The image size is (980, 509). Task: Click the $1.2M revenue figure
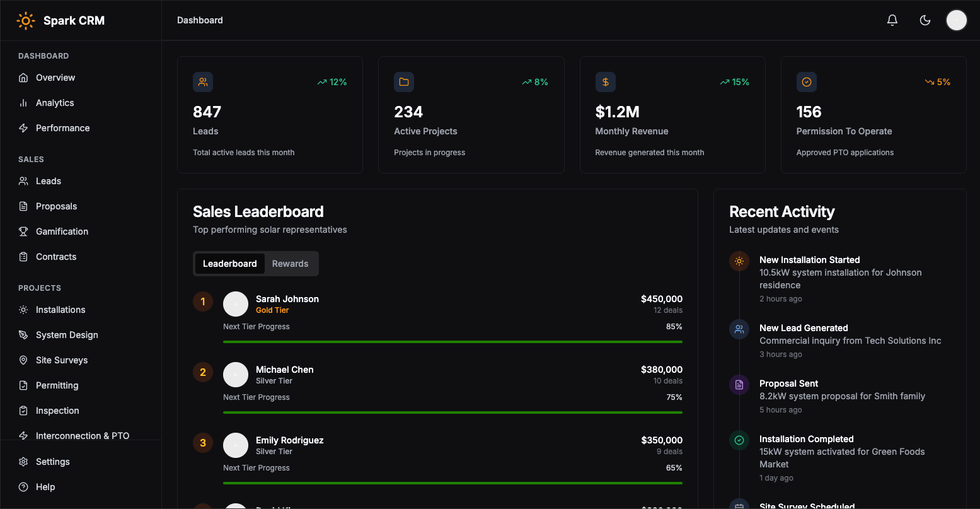618,112
